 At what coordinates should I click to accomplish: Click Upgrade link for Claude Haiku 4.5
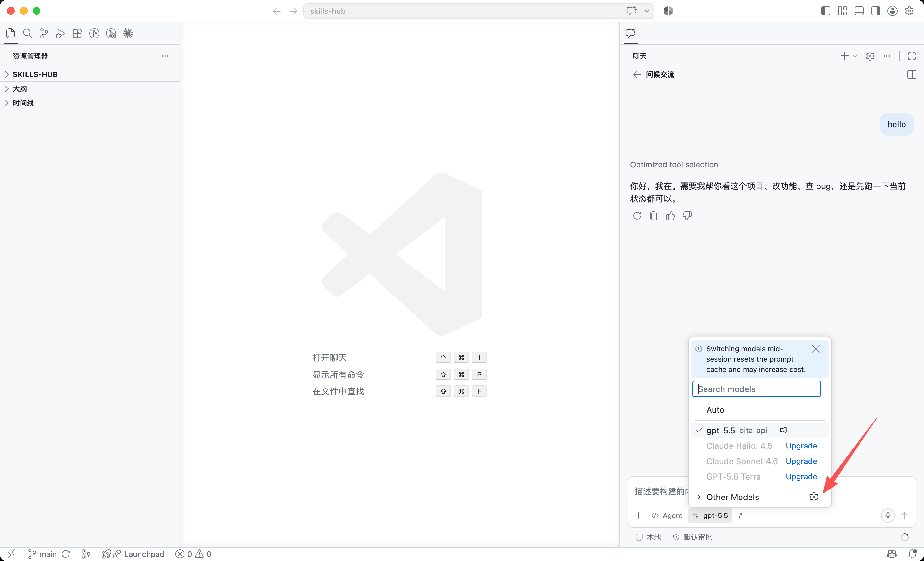(801, 446)
